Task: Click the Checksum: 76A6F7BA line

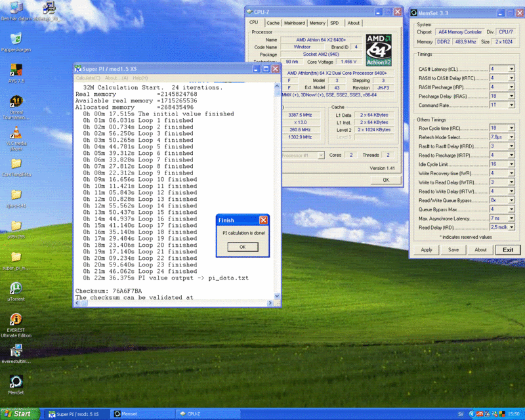Action: [x=108, y=291]
